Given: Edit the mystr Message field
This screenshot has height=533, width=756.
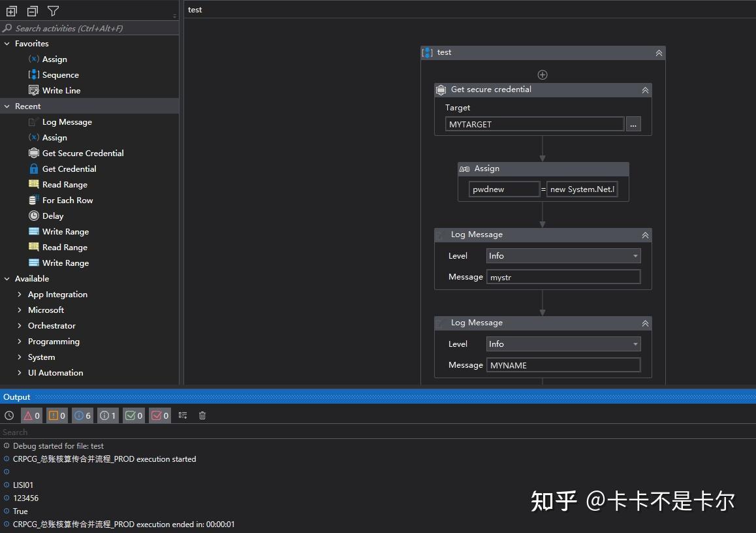Looking at the screenshot, I should coord(563,277).
